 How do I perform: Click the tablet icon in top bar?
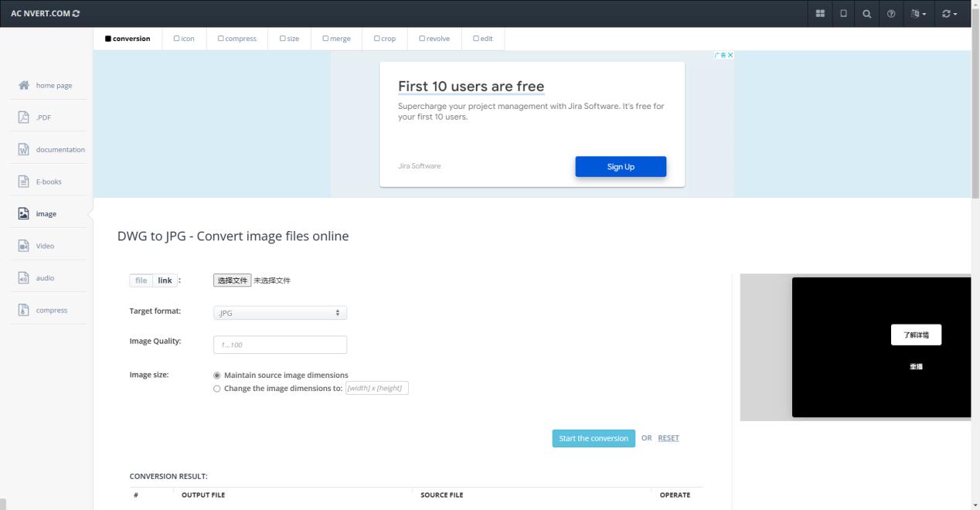tap(843, 14)
